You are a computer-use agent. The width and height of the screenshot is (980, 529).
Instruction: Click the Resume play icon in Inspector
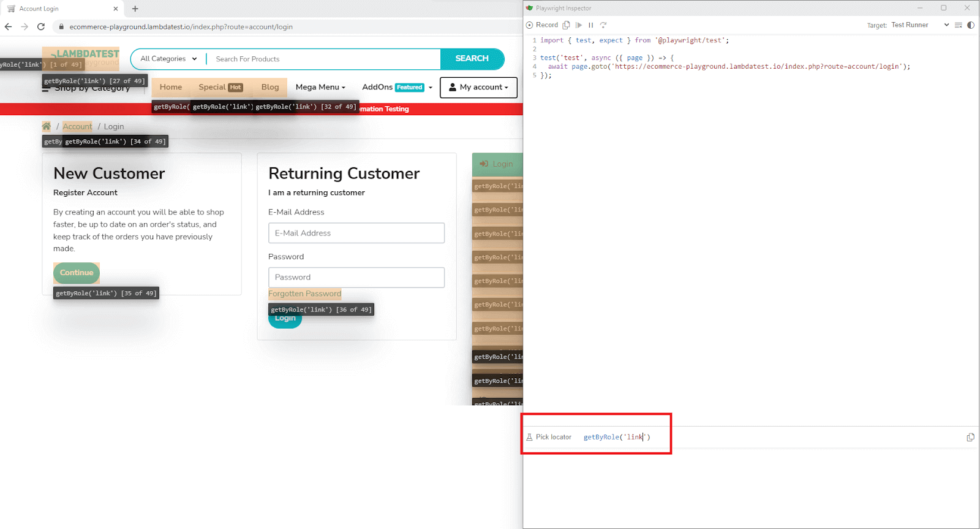coord(579,25)
